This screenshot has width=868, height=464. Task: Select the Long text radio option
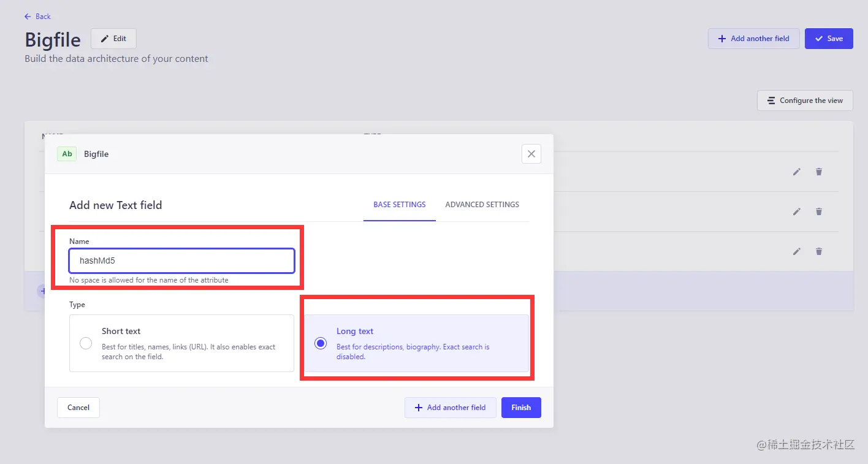(321, 343)
